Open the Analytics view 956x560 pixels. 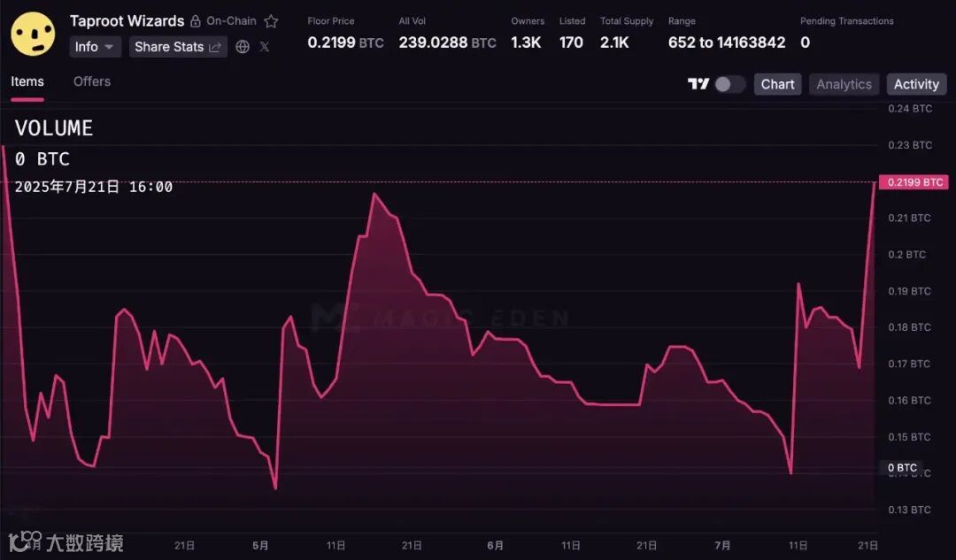point(844,84)
